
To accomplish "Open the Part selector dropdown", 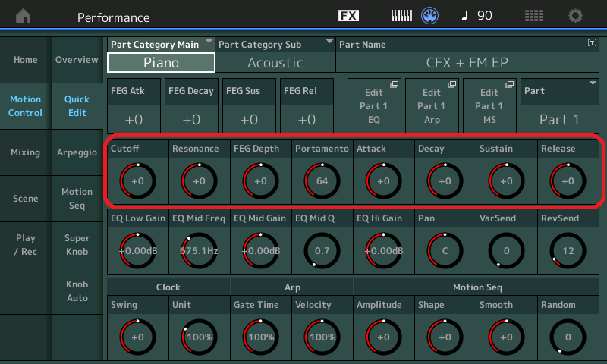I will point(561,105).
